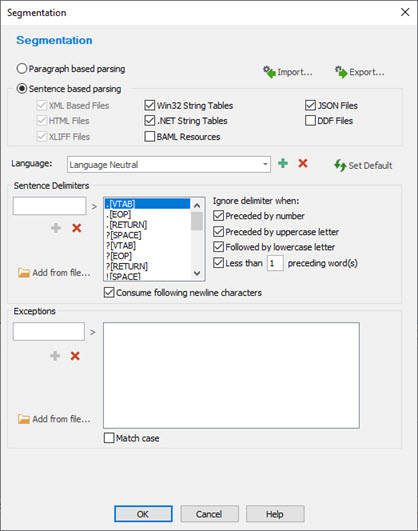This screenshot has width=418, height=531.
Task: Click the delimiter list scroll down arrow
Action: point(197,273)
